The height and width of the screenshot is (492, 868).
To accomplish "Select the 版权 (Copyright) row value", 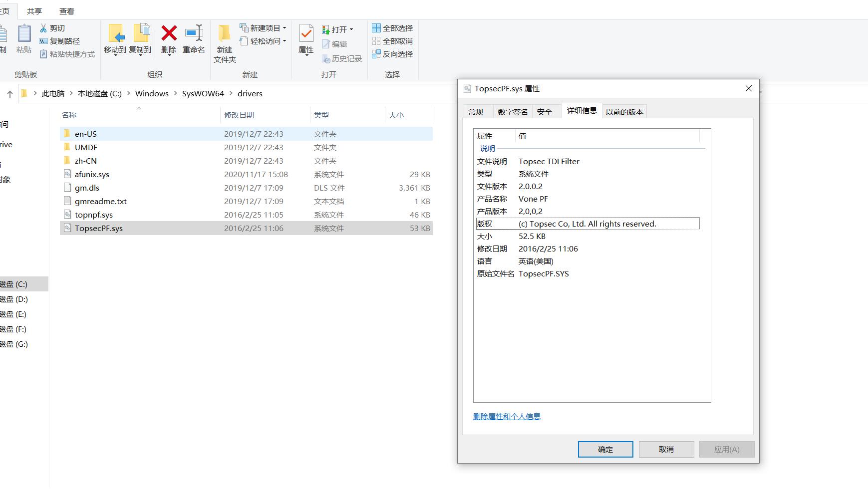I will 587,224.
